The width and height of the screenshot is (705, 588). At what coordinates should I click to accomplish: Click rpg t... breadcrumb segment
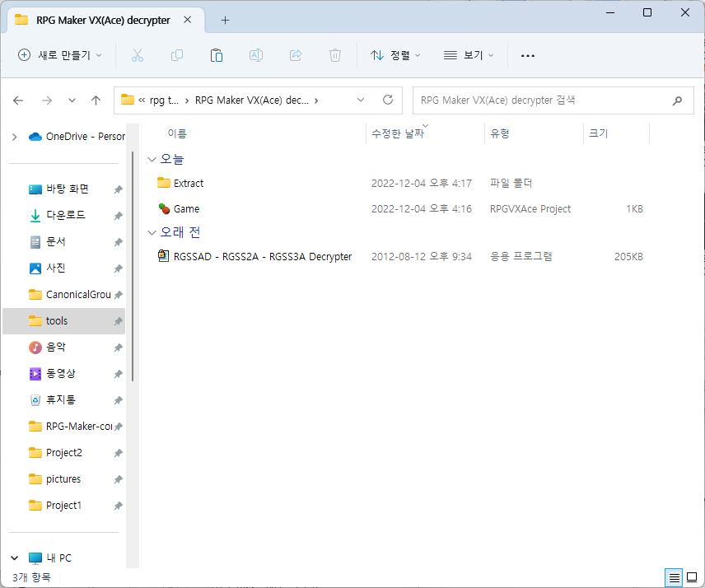click(164, 100)
